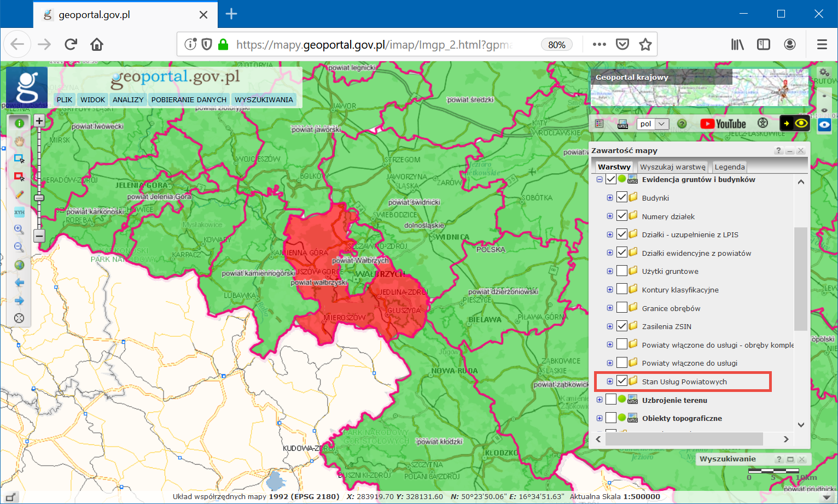Go to previous map view arrow
The image size is (838, 504).
click(x=19, y=283)
